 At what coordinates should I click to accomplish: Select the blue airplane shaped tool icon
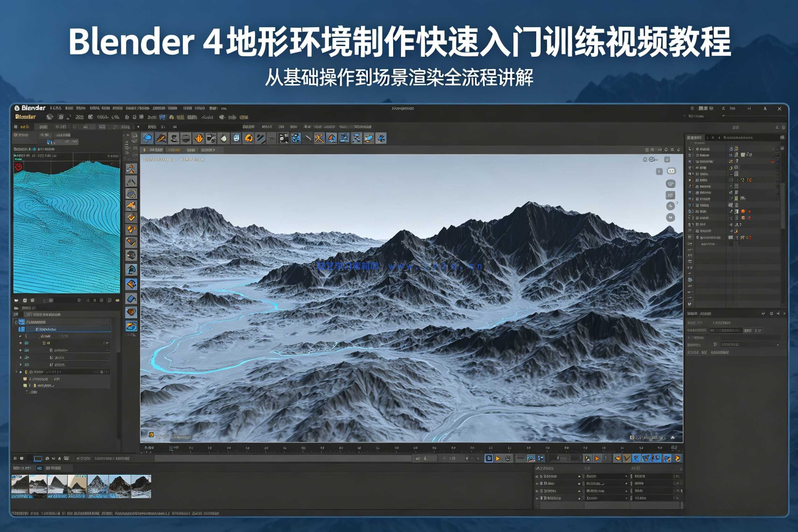(381, 138)
